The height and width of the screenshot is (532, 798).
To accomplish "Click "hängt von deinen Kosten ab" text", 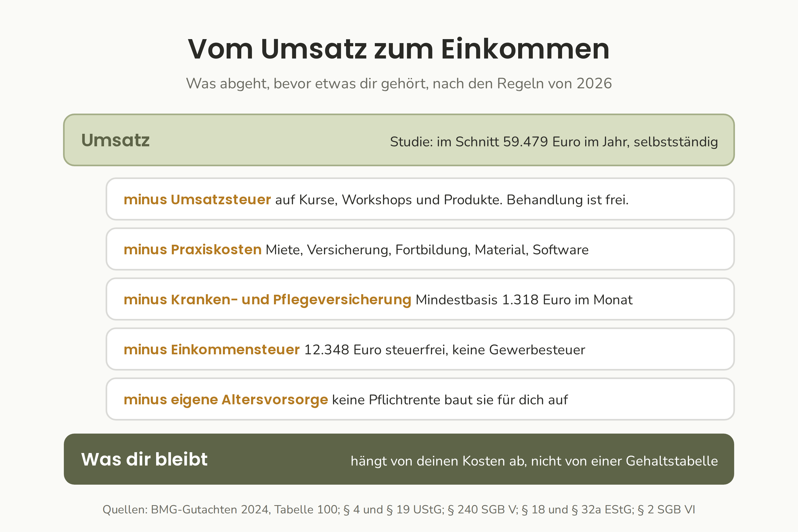I will pyautogui.click(x=439, y=461).
